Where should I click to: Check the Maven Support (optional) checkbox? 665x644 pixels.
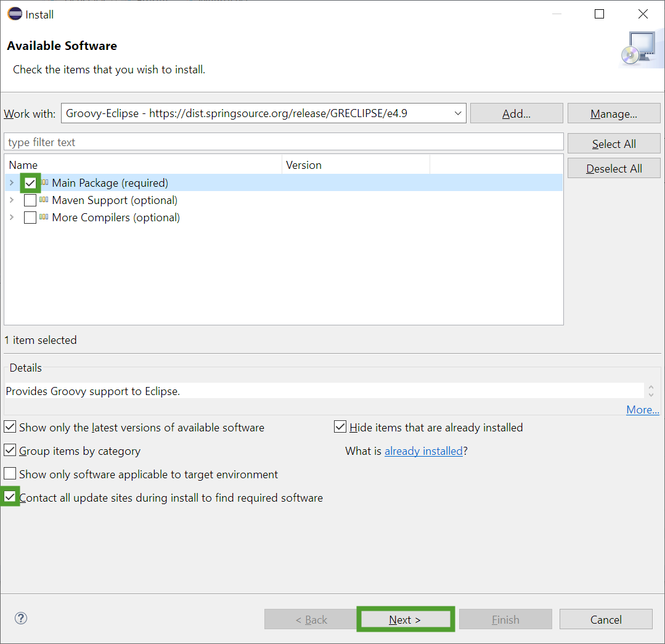tap(30, 200)
